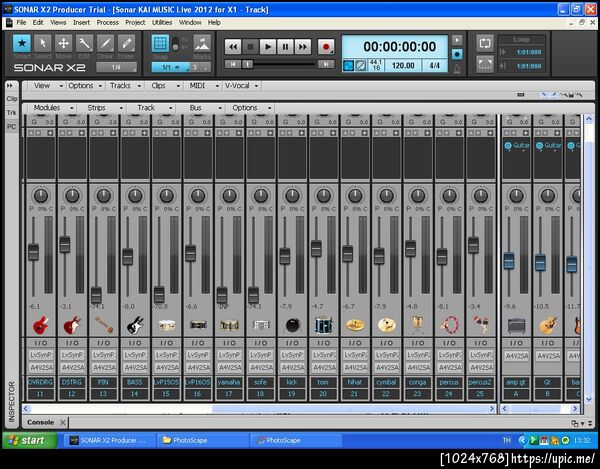
Task: Click the red guitar icon on OVRDRG strip
Action: (41, 325)
